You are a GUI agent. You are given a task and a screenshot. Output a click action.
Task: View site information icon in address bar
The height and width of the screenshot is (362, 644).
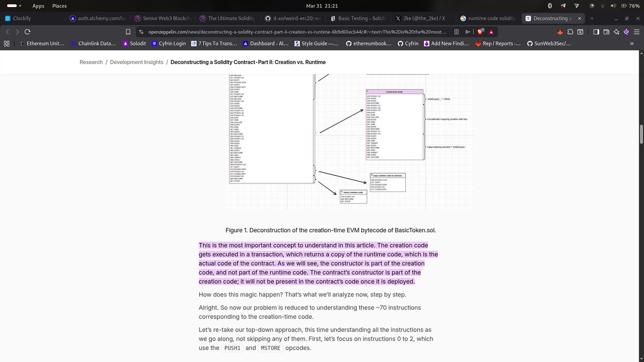[141, 31]
